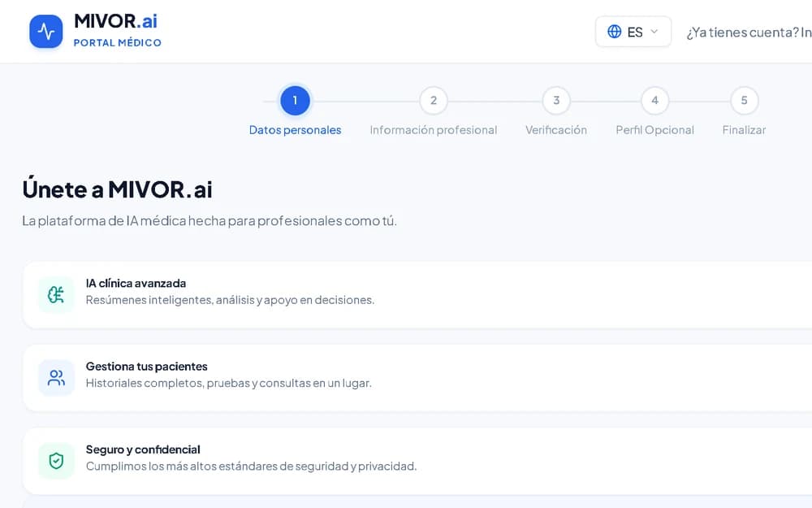Click the MIVOR.ai heartbeat logo icon
The image size is (812, 508).
pyautogui.click(x=46, y=32)
